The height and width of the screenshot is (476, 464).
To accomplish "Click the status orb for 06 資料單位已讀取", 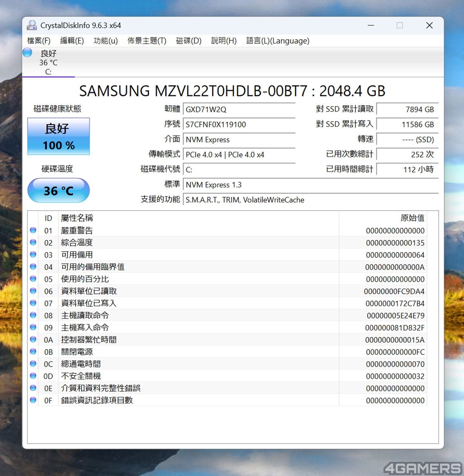I will click(x=33, y=291).
